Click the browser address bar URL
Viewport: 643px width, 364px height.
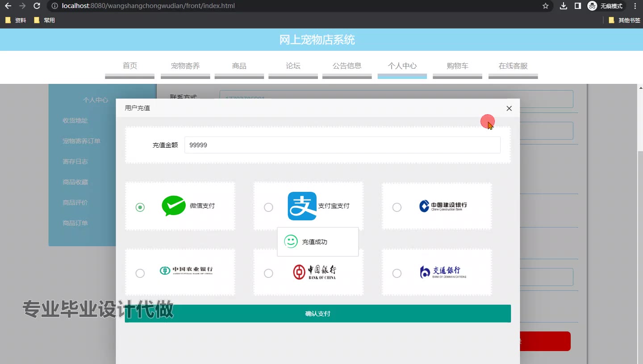(x=148, y=6)
